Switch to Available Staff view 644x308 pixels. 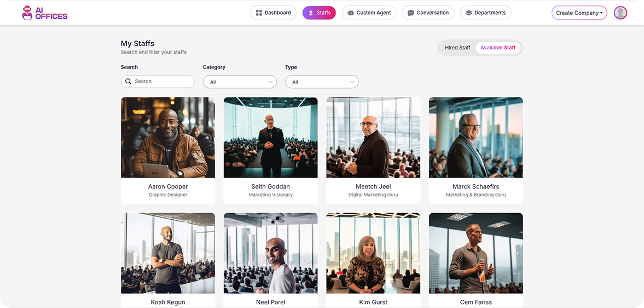(x=498, y=48)
